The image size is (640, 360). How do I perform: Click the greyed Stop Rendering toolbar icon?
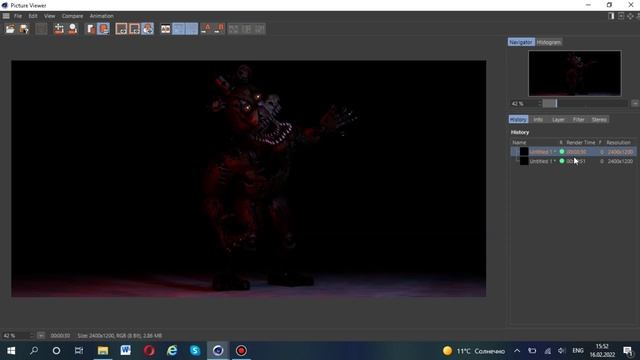point(41,29)
